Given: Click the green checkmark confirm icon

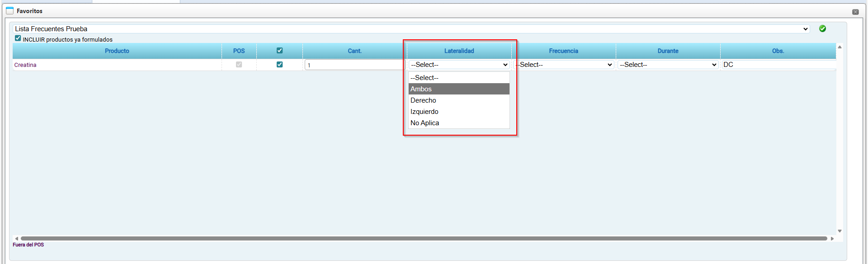Looking at the screenshot, I should tap(822, 28).
